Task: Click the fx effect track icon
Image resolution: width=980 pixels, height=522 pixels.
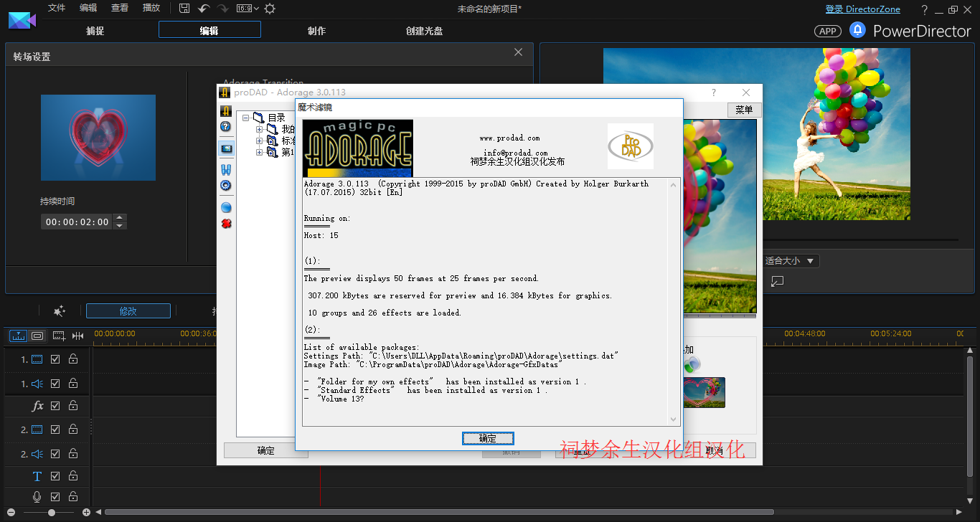Action: 37,406
